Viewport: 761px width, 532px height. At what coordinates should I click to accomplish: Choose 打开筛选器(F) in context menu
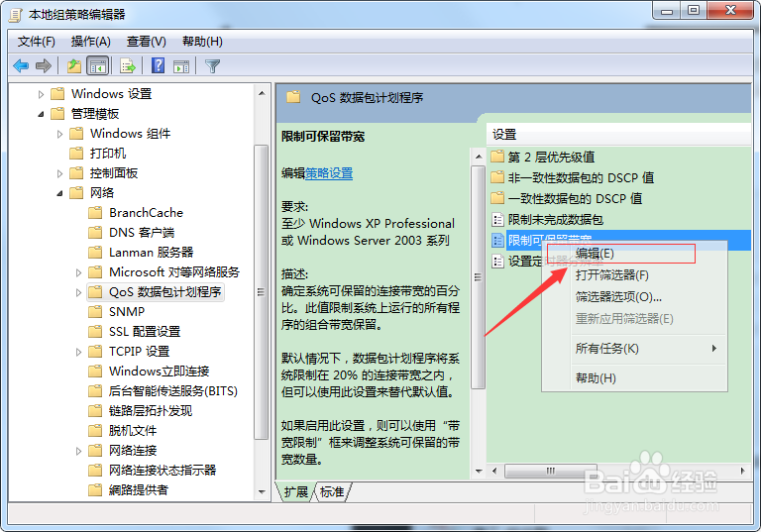[635, 275]
